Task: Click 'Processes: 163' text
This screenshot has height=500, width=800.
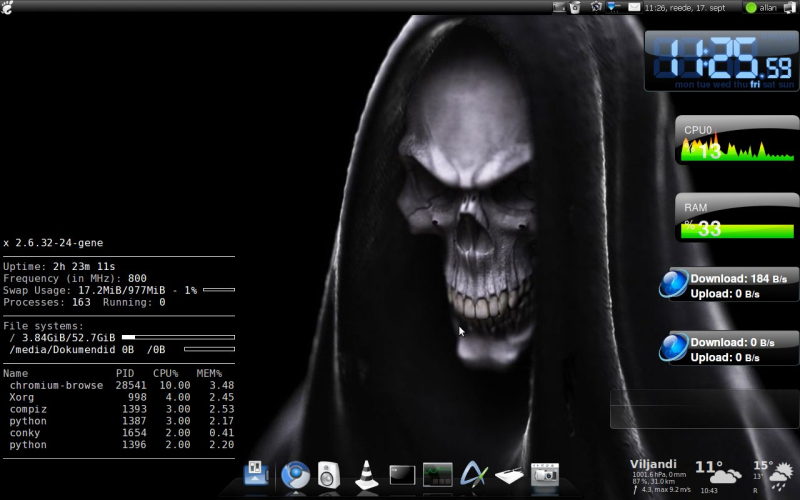Action: point(47,302)
